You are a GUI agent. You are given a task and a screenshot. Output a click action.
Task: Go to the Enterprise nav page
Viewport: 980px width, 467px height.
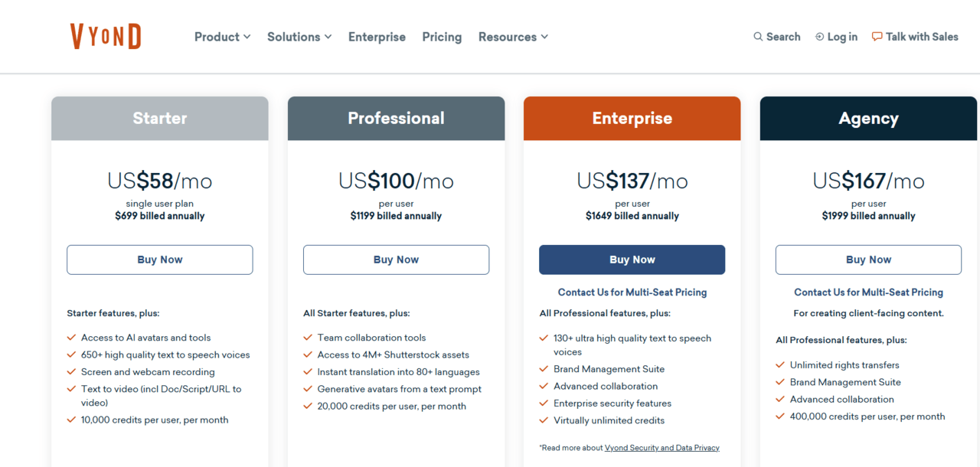coord(377,37)
